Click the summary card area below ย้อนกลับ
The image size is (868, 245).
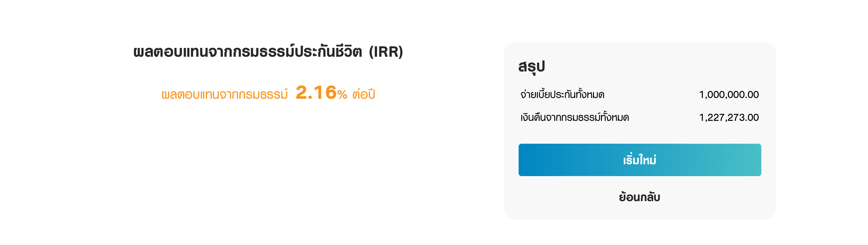coord(640,211)
